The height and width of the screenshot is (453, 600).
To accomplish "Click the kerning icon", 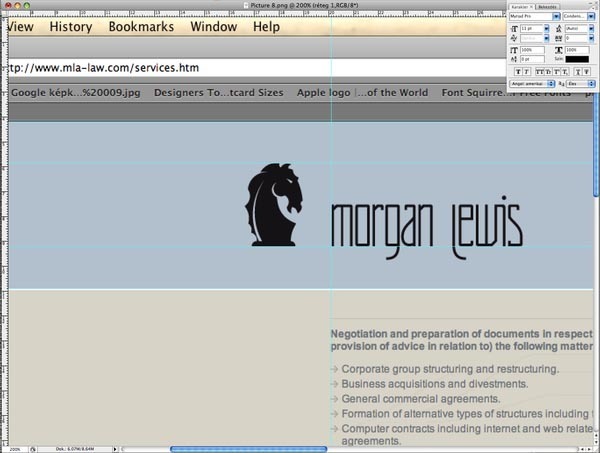I will [514, 38].
